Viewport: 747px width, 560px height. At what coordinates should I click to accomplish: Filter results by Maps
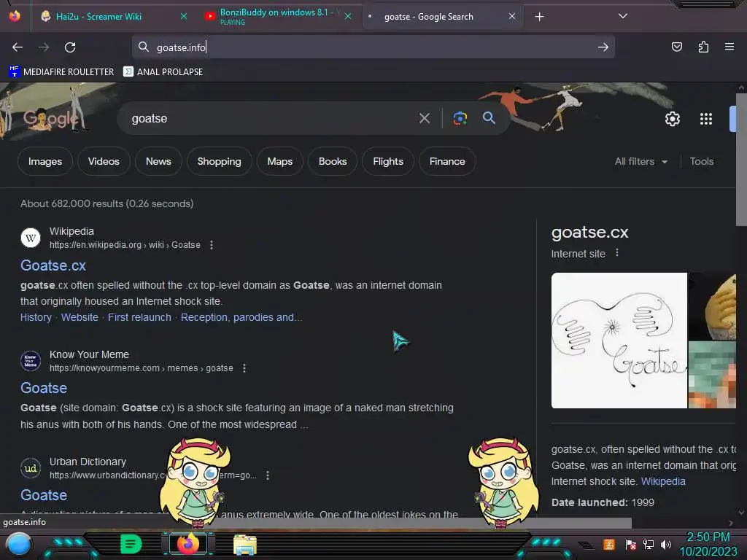click(x=279, y=161)
